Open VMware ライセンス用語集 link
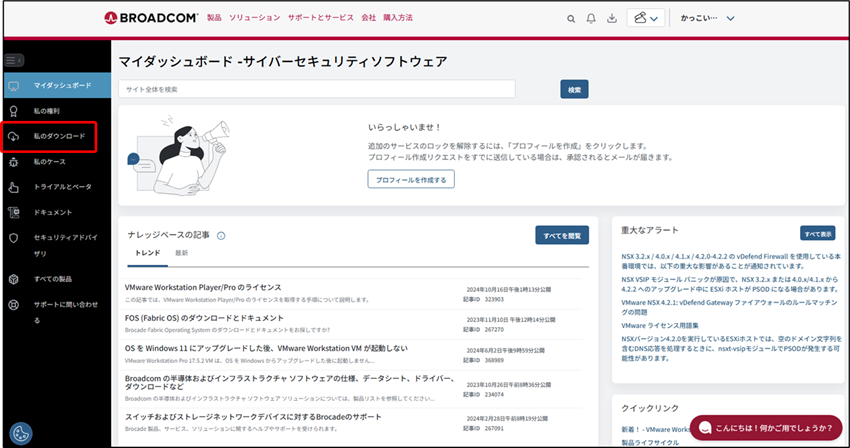Image resolution: width=850 pixels, height=448 pixels. (660, 326)
